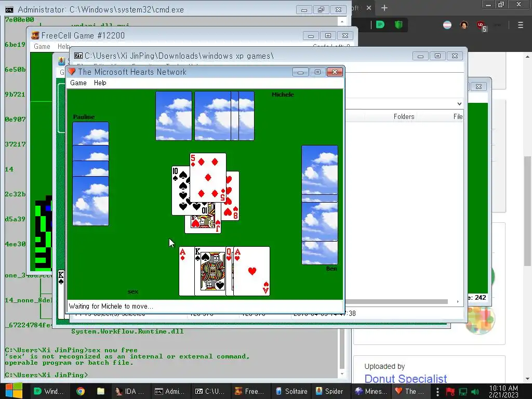Maximize the Hearts Network window
The height and width of the screenshot is (399, 532).
tap(317, 72)
